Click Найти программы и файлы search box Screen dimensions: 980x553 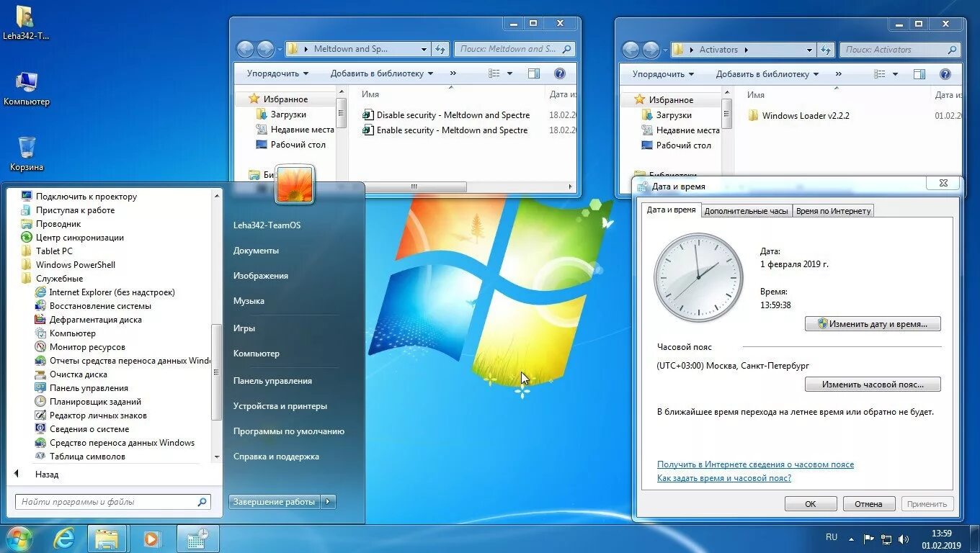[113, 502]
